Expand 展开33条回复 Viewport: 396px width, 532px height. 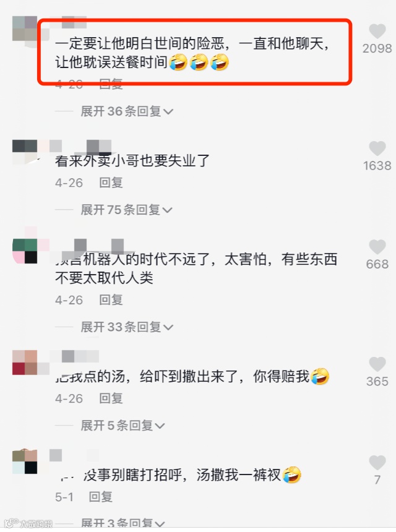127,327
